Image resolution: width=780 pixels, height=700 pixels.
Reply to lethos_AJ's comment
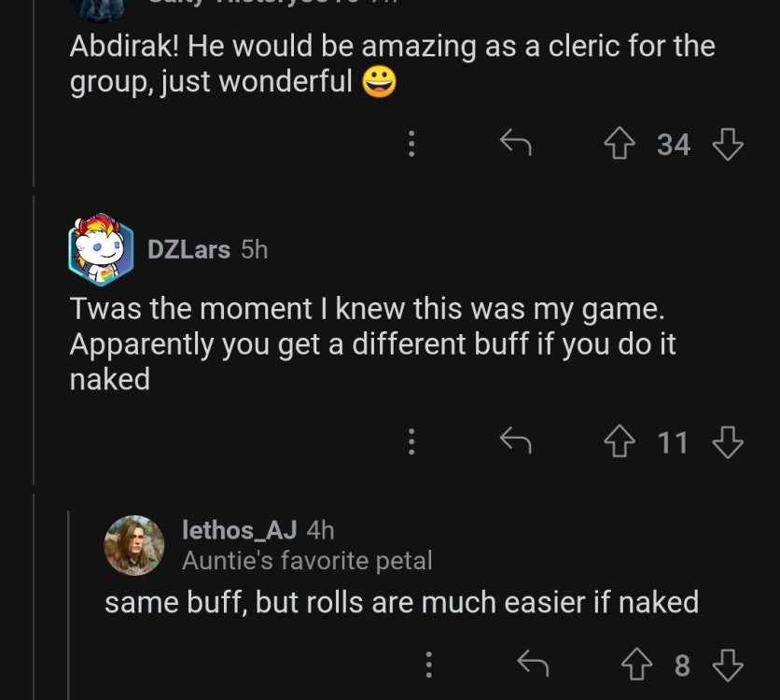coord(533,665)
